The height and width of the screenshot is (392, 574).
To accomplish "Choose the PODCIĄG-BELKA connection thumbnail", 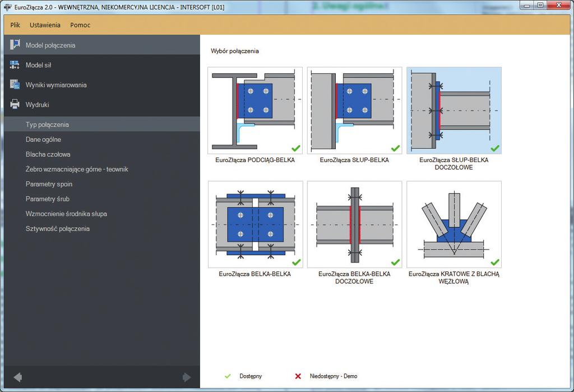I will pyautogui.click(x=255, y=110).
